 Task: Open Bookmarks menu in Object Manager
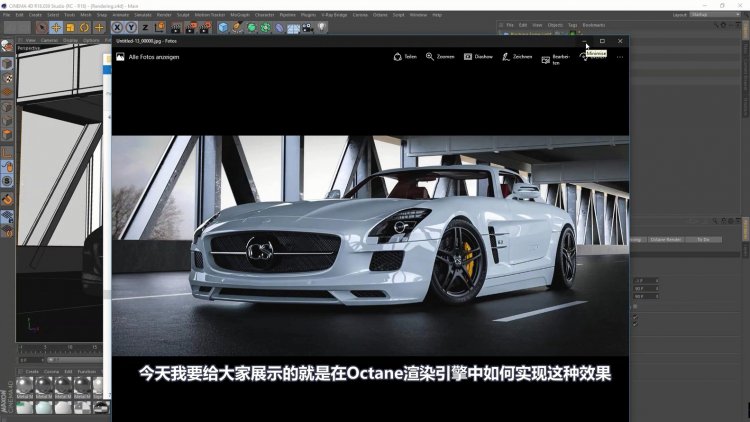[x=594, y=25]
